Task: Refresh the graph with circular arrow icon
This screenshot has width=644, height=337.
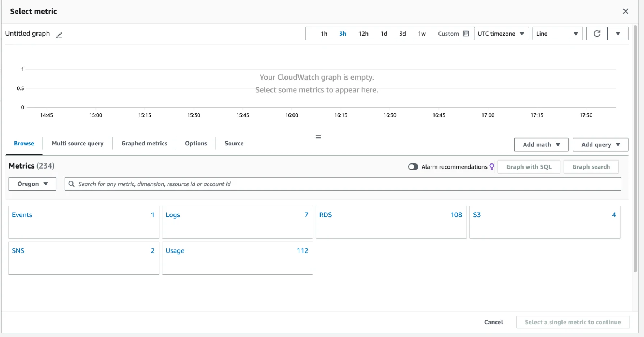Action: (x=597, y=34)
